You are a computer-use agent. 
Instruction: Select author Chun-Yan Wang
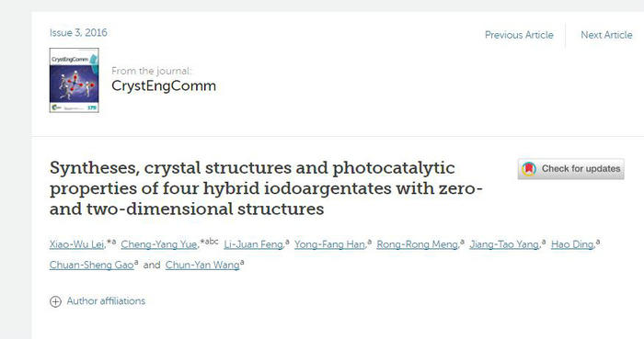[x=202, y=265]
